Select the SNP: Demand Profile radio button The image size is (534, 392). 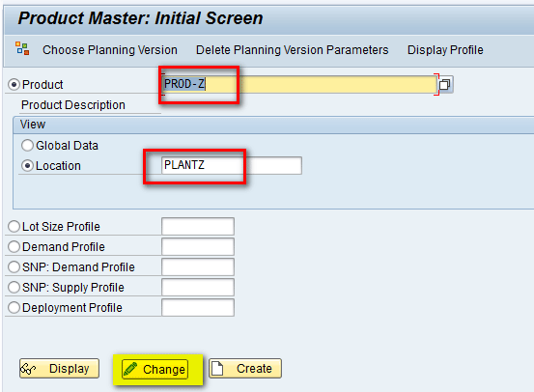coord(14,267)
